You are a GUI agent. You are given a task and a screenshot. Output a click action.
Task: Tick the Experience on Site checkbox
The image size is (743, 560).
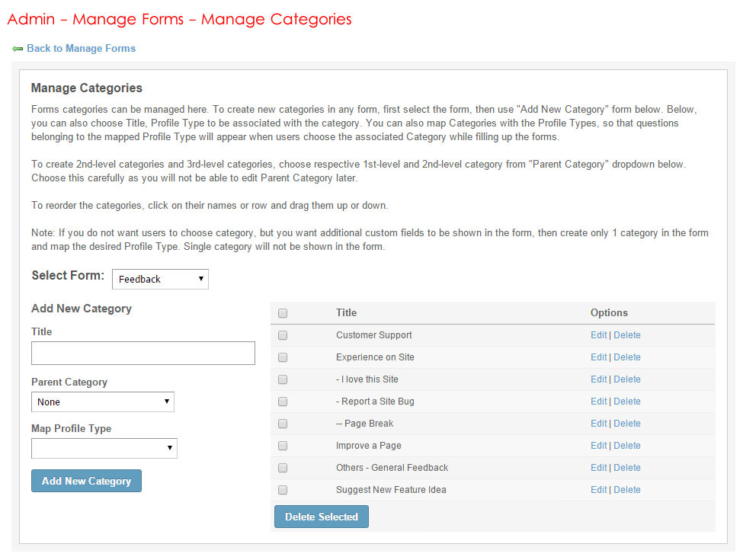pyautogui.click(x=283, y=357)
